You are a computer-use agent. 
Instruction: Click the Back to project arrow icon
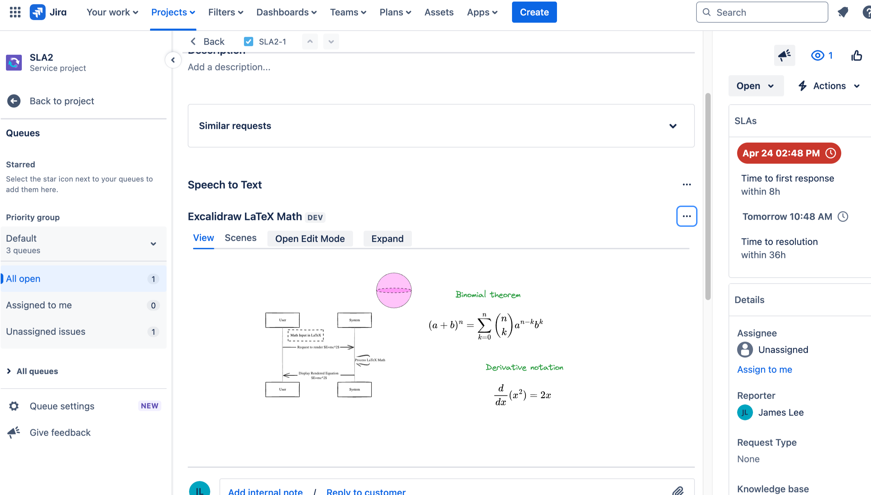[x=14, y=101]
